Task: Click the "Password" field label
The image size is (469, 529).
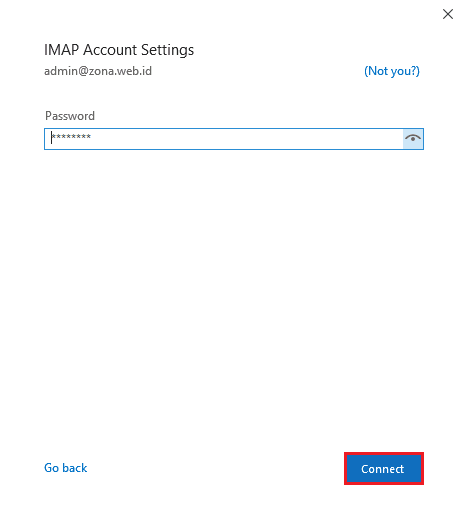Action: coord(70,116)
